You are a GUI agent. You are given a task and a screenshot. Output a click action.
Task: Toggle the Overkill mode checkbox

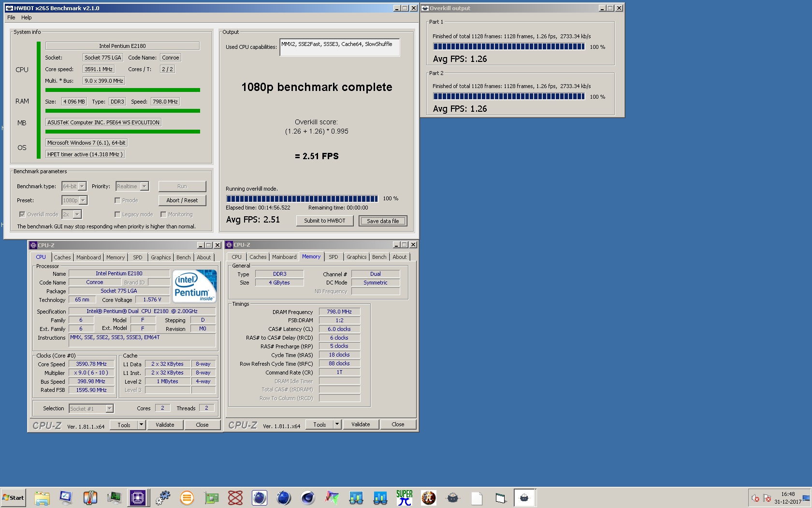(22, 214)
